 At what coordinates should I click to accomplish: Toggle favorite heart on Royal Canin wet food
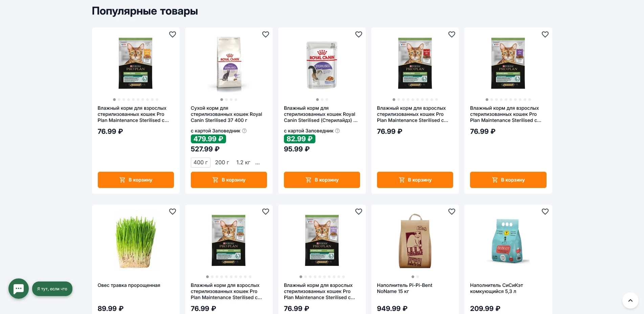[359, 35]
